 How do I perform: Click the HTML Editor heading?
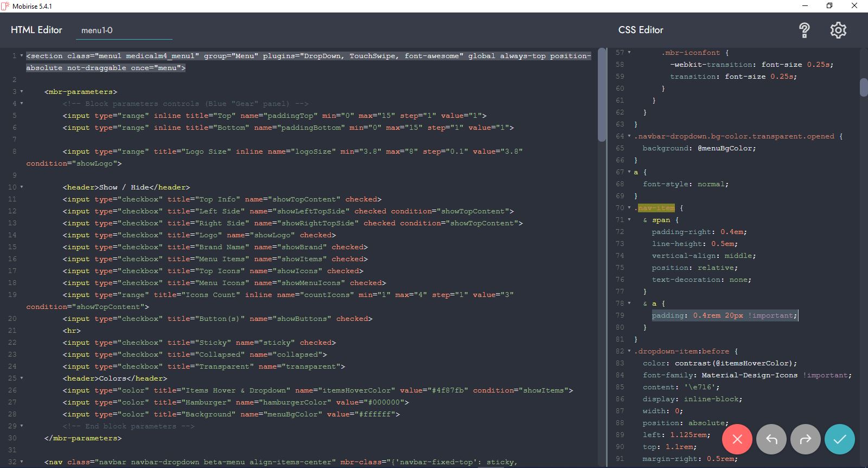pos(36,30)
